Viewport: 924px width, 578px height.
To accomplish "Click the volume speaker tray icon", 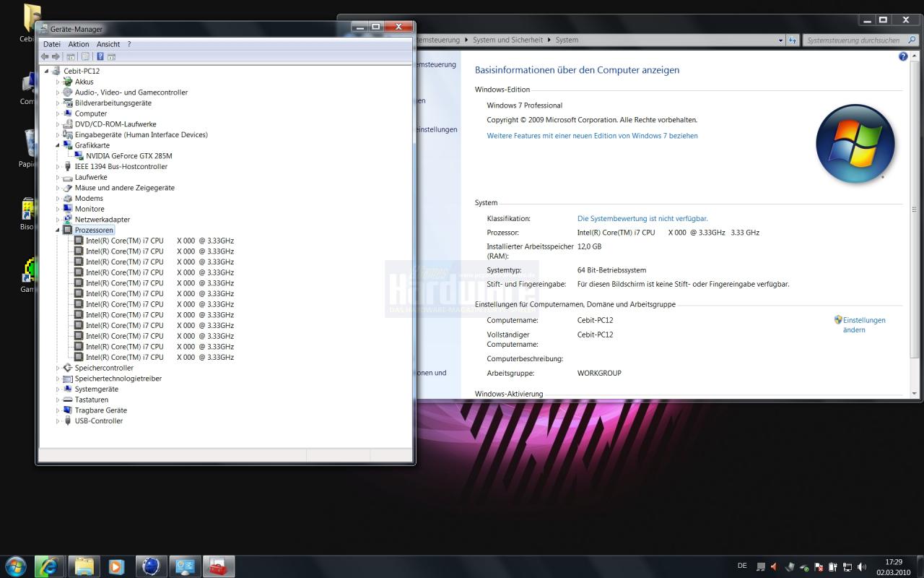I will pyautogui.click(x=862, y=567).
